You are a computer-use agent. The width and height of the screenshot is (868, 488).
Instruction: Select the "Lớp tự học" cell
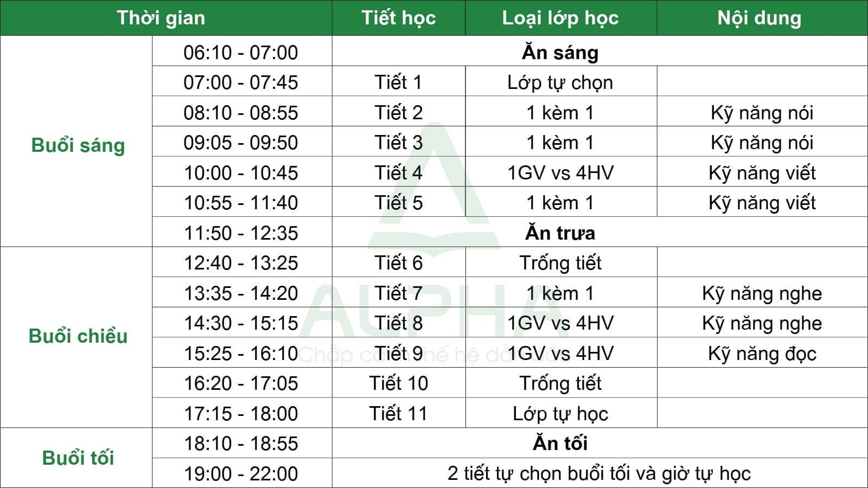(x=561, y=413)
